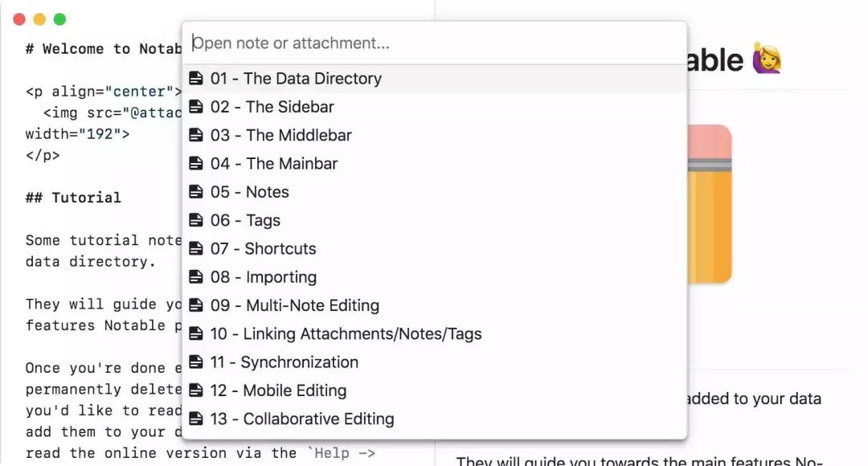Click the note icon beside 09 - Multi-Note Editing
The width and height of the screenshot is (868, 466).
click(x=196, y=305)
